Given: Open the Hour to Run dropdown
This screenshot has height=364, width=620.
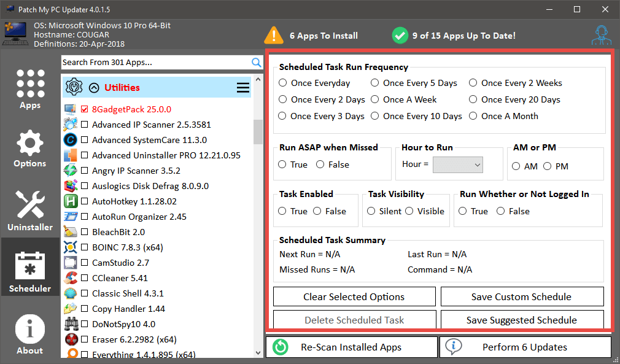Looking at the screenshot, I should 457,165.
